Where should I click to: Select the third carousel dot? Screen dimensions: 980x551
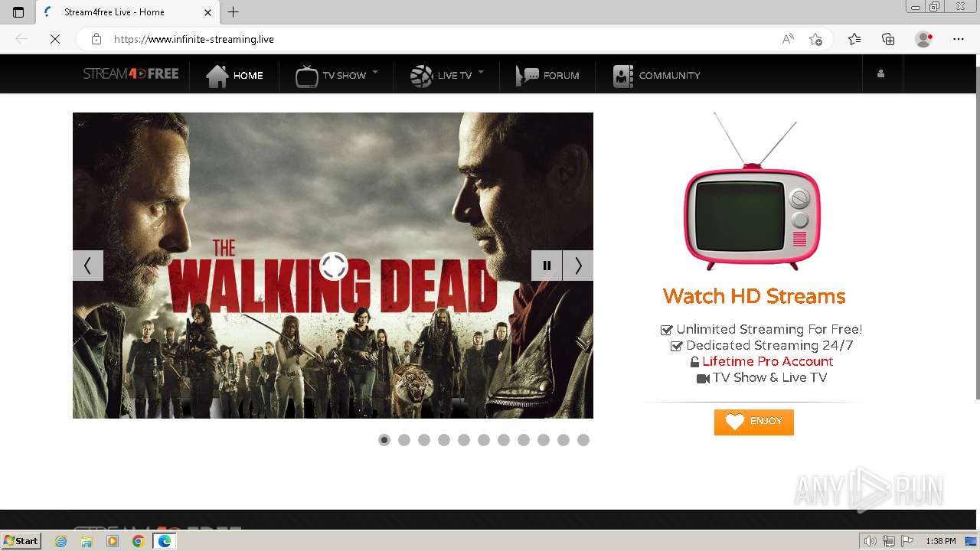click(x=424, y=440)
